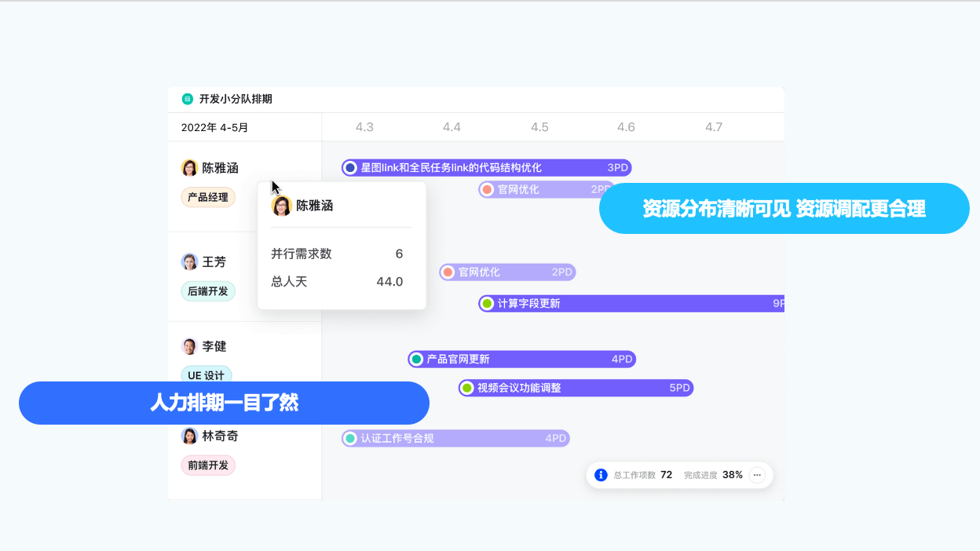This screenshot has width=980, height=551.
Task: Click the 2022年 4-5月 date range label
Action: [x=214, y=127]
